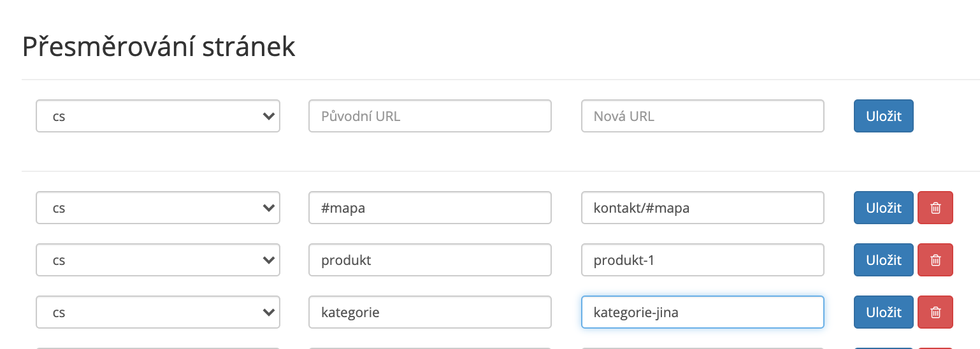Edit the produkt-1 target URL field
The width and height of the screenshot is (980, 349).
click(x=703, y=260)
